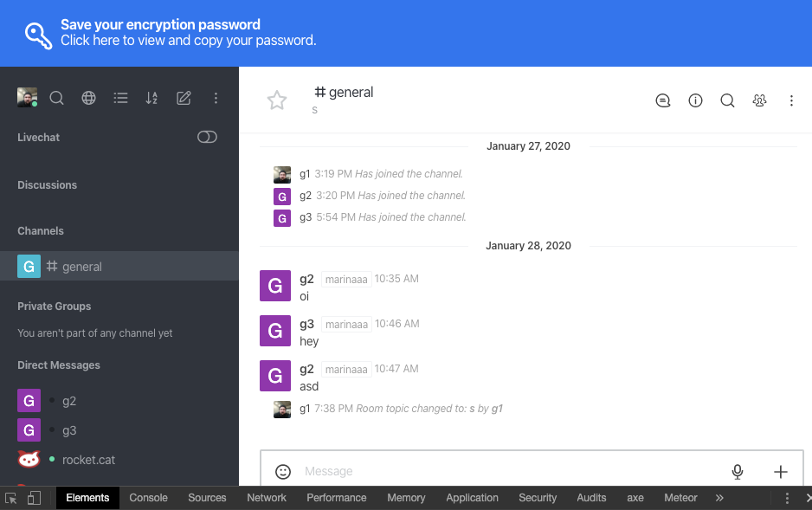Select general channel in sidebar
Viewport: 812px width, 510px height.
click(x=119, y=266)
